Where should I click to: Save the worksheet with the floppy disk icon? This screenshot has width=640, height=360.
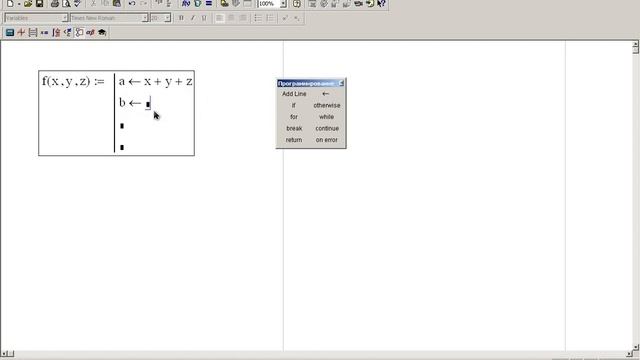tap(40, 4)
